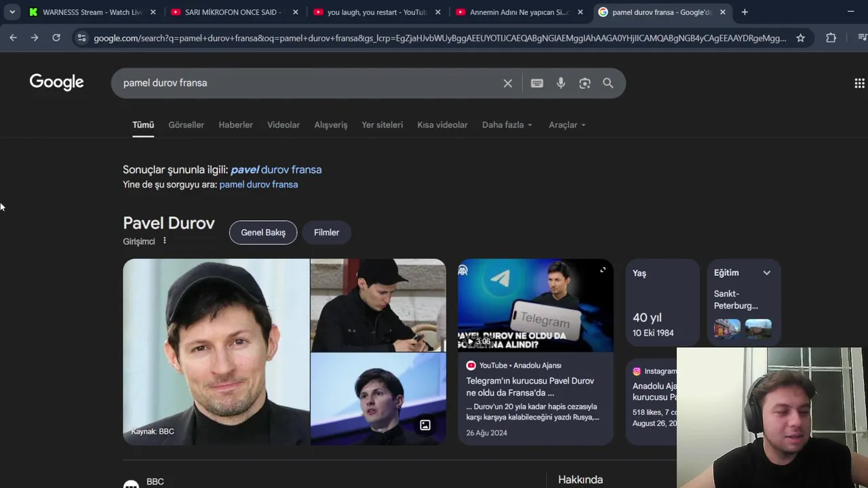Start voice search with the microphone
This screenshot has height=488, width=868.
[561, 83]
